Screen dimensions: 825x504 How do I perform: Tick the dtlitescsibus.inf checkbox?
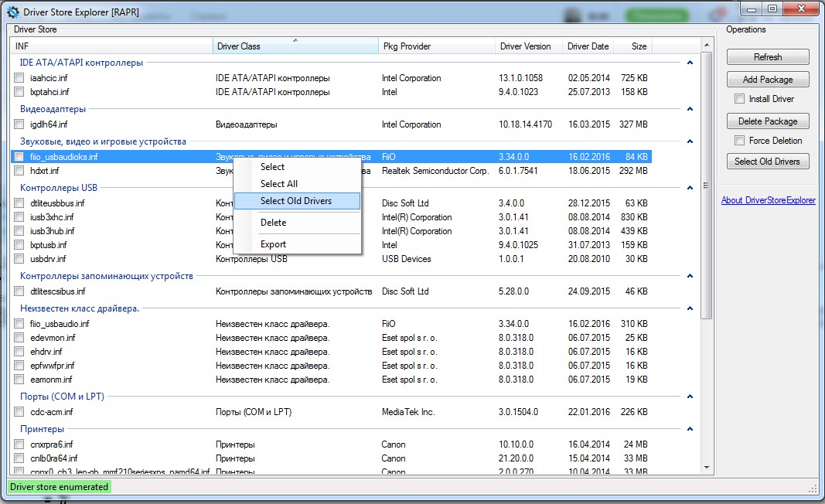pyautogui.click(x=19, y=291)
